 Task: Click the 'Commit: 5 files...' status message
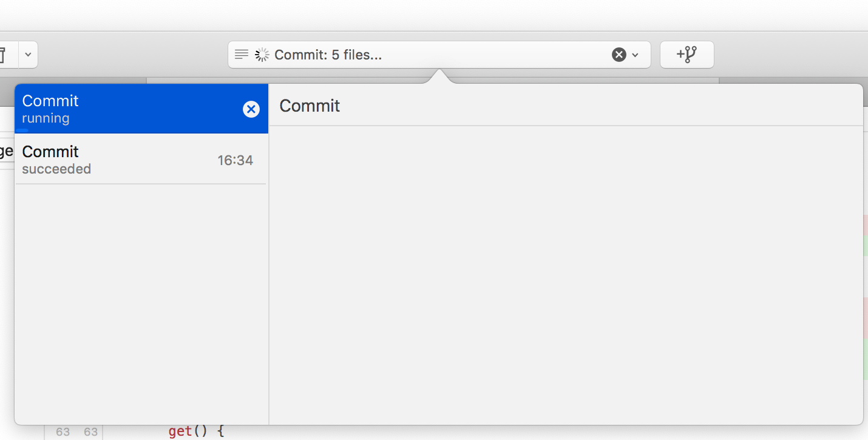pyautogui.click(x=328, y=55)
